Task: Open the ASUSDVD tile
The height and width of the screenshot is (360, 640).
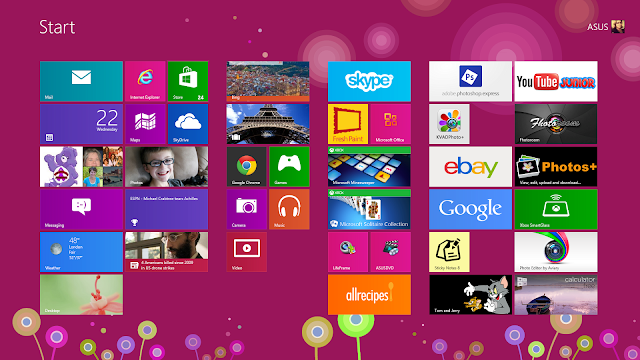Action: click(x=390, y=252)
